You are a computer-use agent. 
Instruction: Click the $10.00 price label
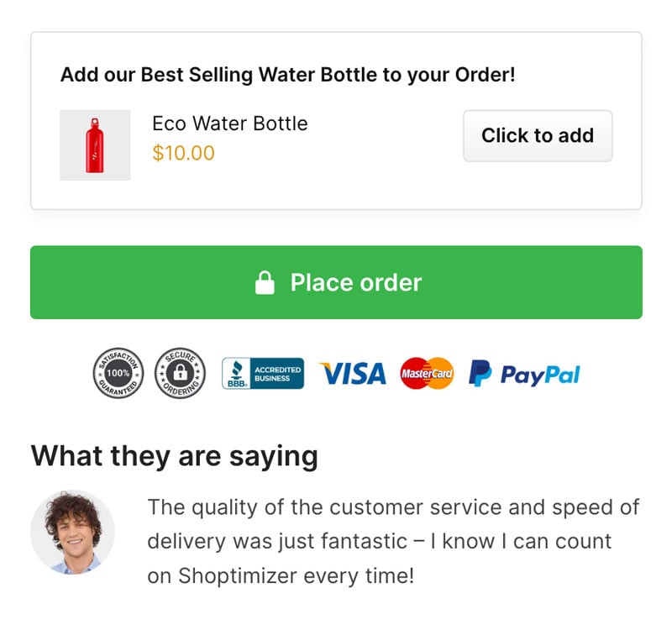(x=183, y=153)
